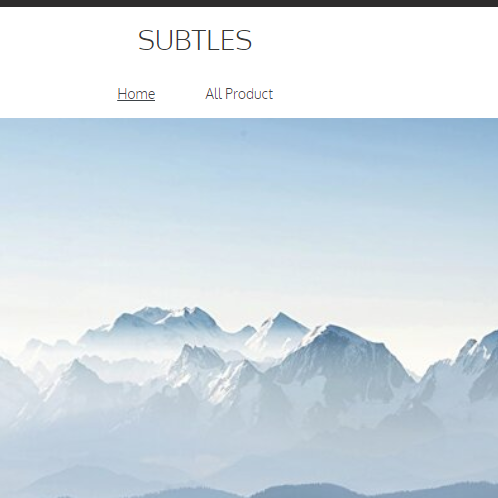Click the word Product in the navigation
This screenshot has width=498, height=498.
pos(249,94)
